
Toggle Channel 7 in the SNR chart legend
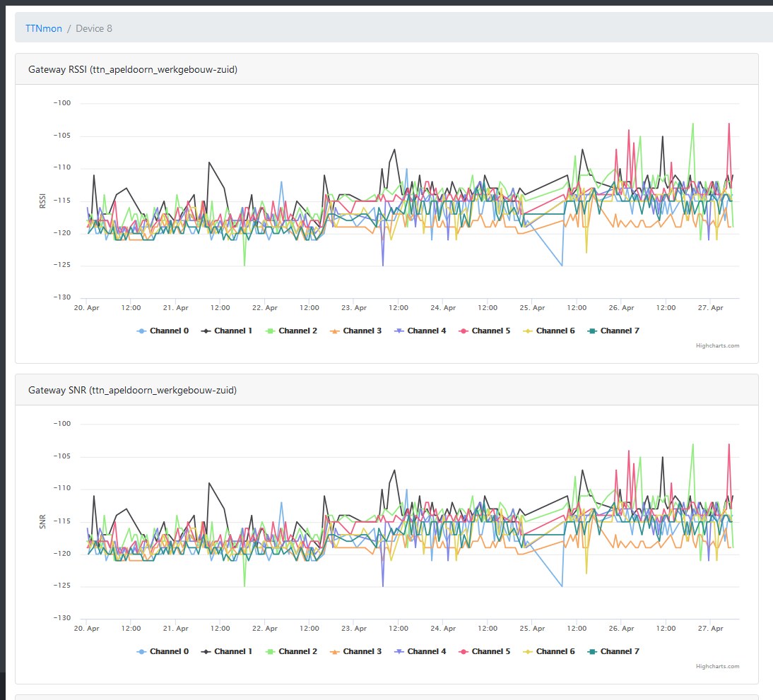[x=613, y=652]
